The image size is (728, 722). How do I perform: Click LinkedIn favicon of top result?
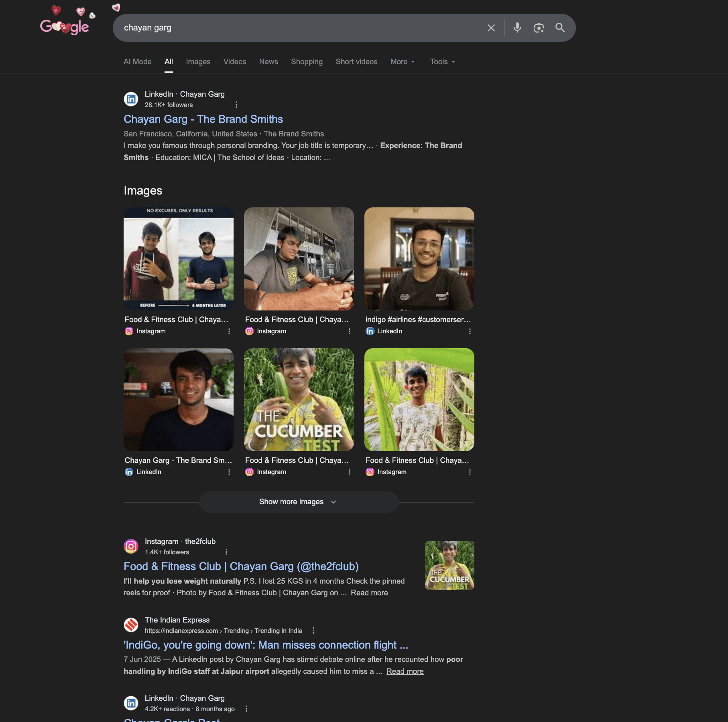click(x=131, y=99)
